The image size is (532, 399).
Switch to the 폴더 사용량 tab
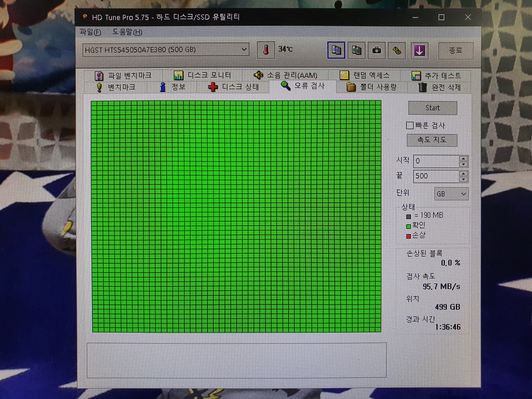pos(372,87)
